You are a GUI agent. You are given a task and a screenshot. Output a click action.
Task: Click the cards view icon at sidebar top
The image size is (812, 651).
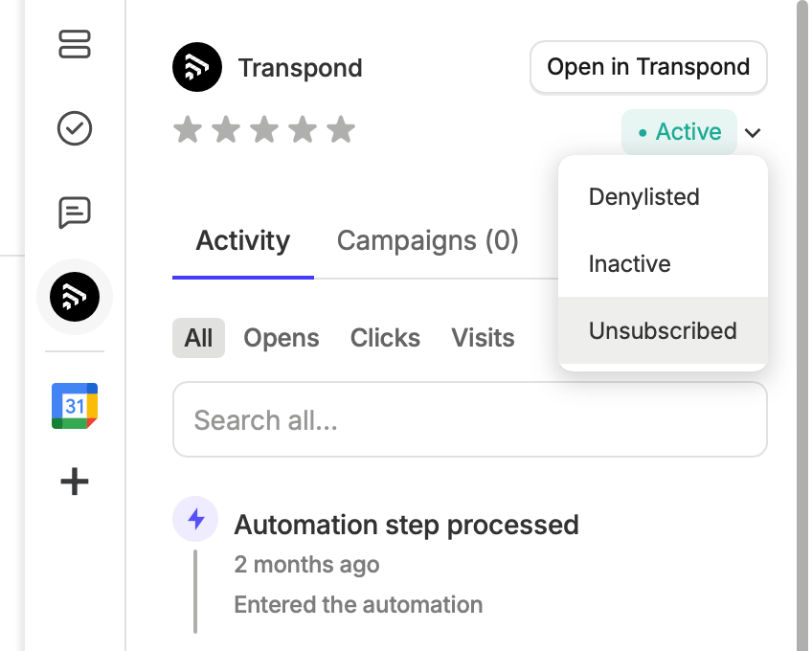[74, 44]
